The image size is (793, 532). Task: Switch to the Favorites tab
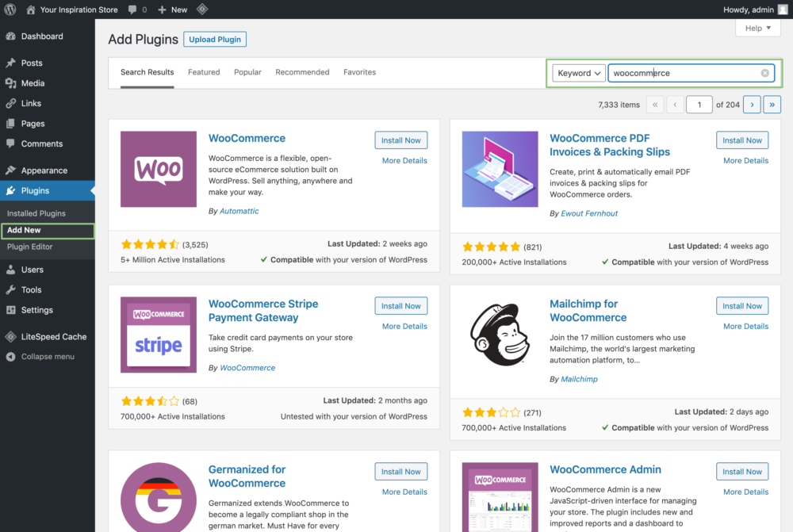click(359, 72)
